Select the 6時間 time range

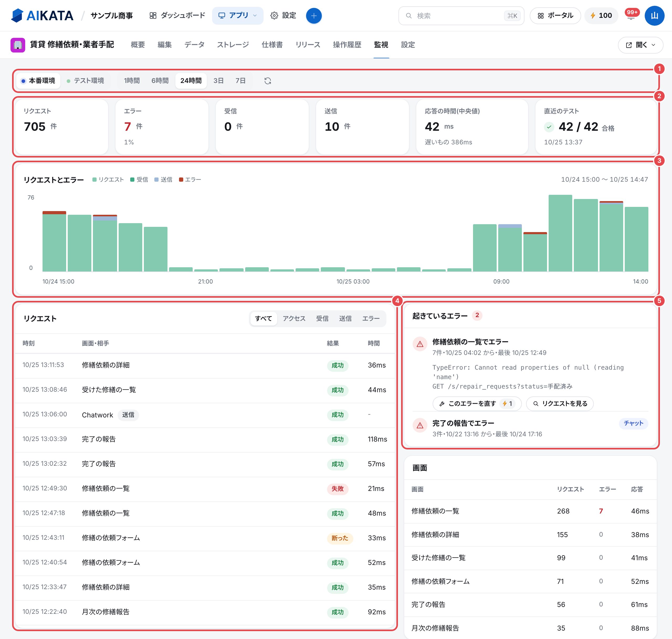pos(160,81)
